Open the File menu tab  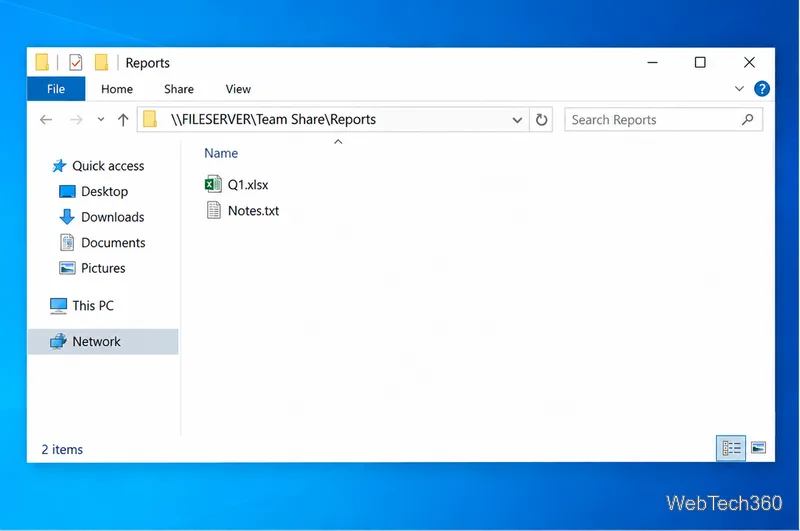[56, 89]
